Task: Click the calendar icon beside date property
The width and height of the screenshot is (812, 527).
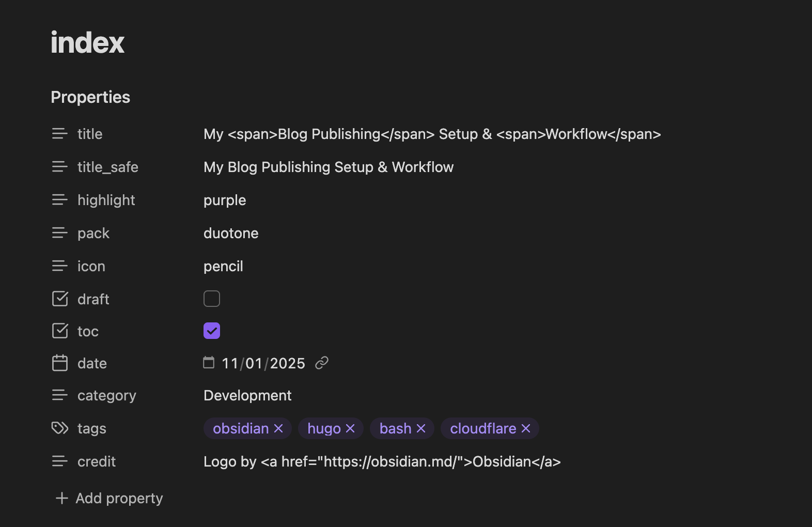Action: [60, 363]
